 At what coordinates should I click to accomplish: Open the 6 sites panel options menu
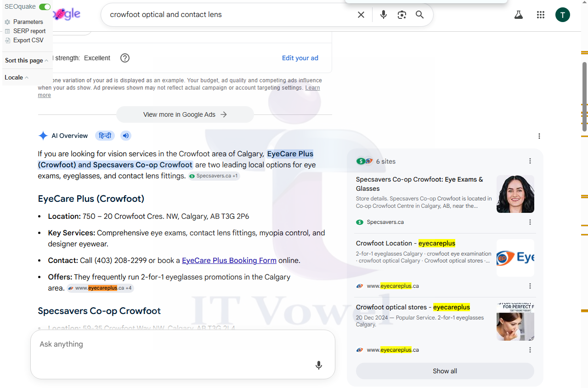tap(530, 161)
